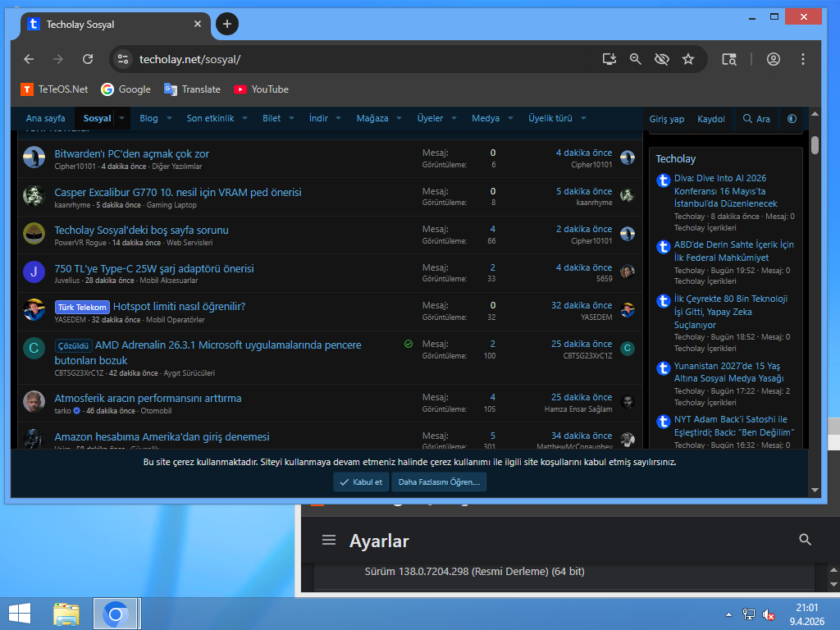Bookmark this page with the star icon
Viewport: 840px width, 630px height.
pyautogui.click(x=688, y=59)
